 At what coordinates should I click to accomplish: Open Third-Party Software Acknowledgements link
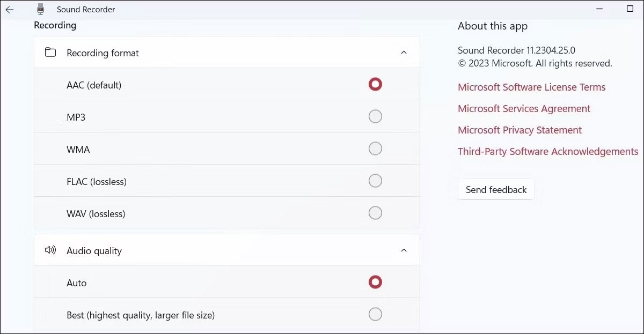coord(548,152)
